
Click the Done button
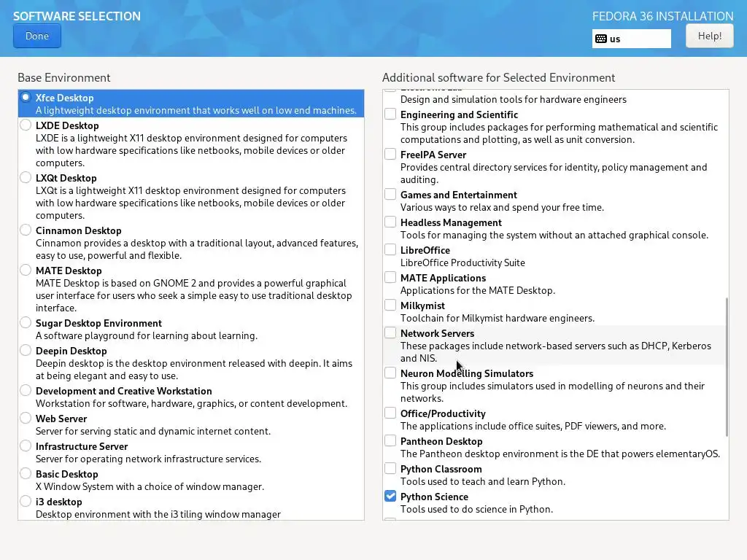click(37, 36)
